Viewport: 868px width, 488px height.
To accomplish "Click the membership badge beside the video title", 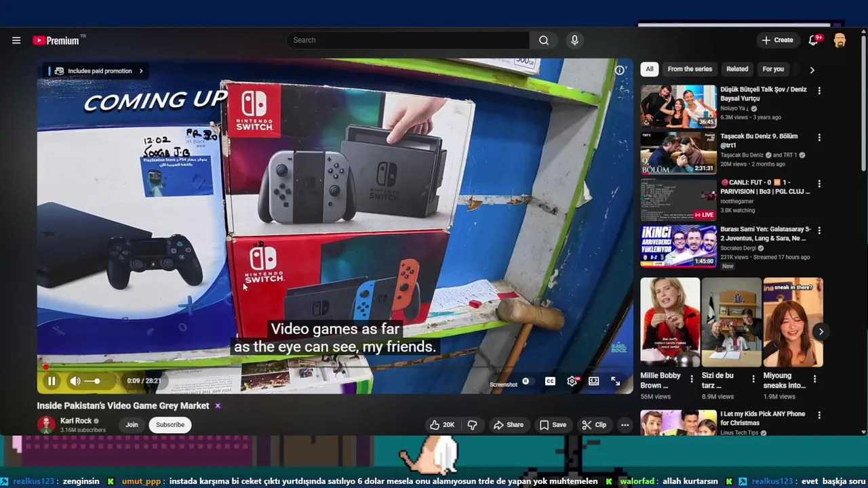I will click(218, 406).
